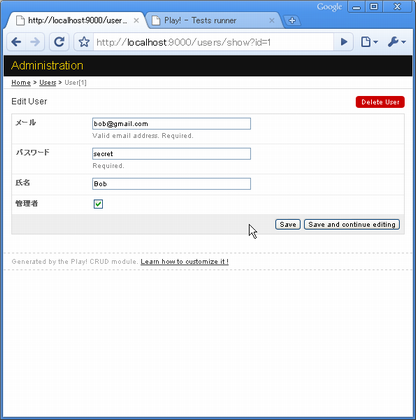Click the メール field label

pos(26,122)
